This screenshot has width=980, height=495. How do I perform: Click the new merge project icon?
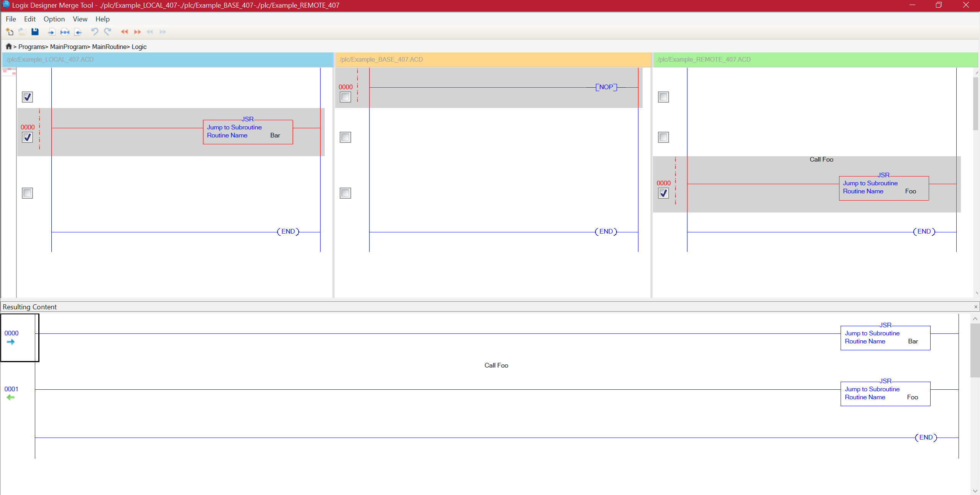[x=10, y=32]
